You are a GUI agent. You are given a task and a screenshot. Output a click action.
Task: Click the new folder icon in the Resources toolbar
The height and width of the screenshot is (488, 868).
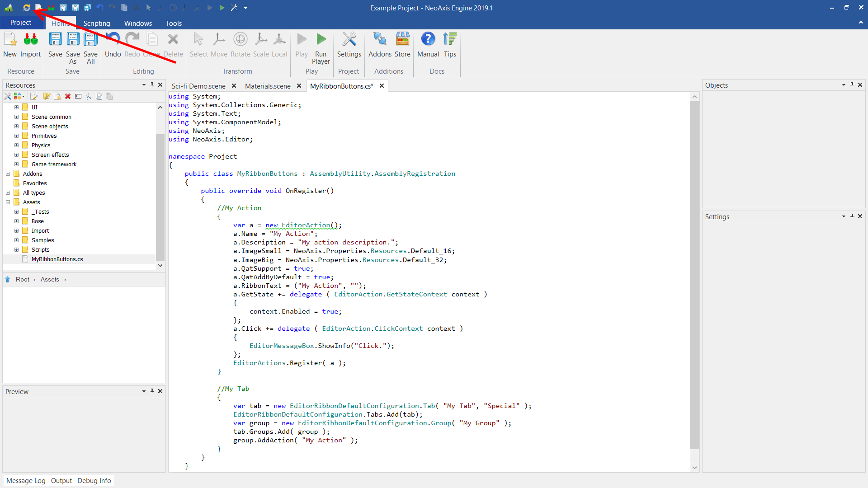coord(47,96)
